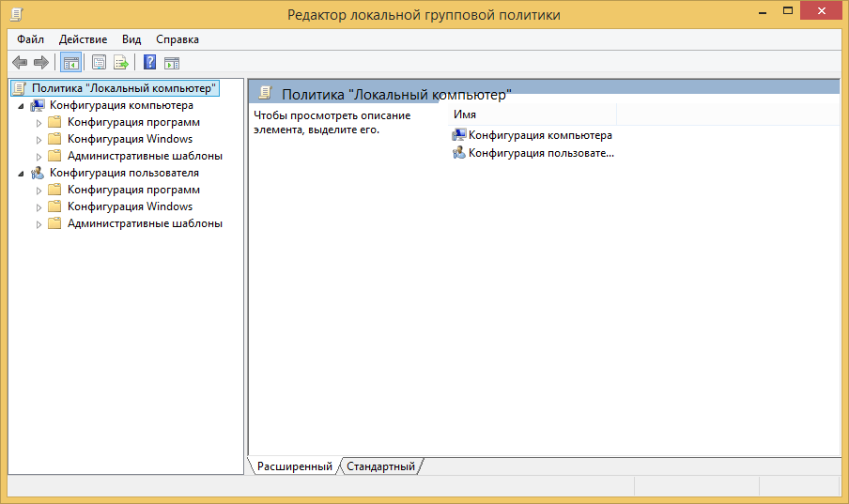This screenshot has width=849, height=504.
Task: Open the Файл menu
Action: (30, 39)
